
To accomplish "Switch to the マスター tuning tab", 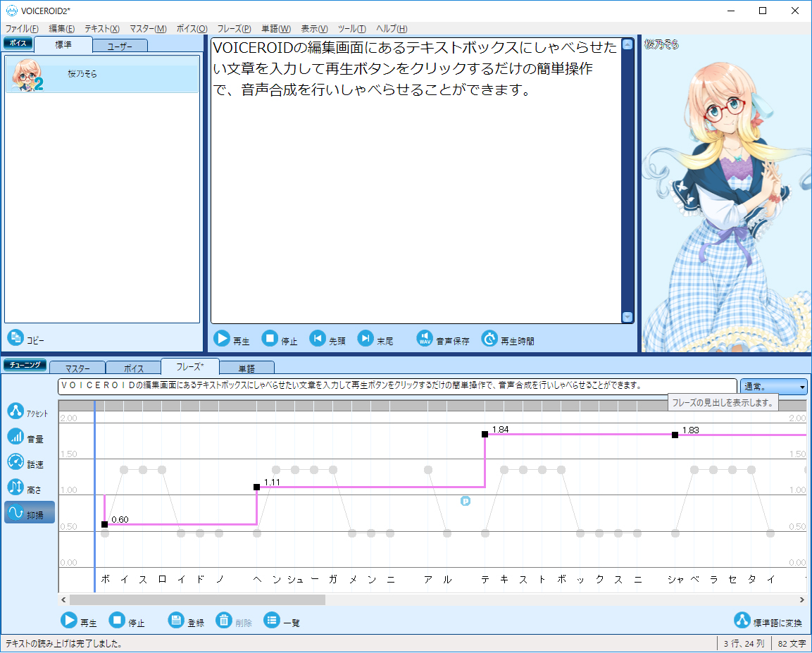I will [x=77, y=368].
